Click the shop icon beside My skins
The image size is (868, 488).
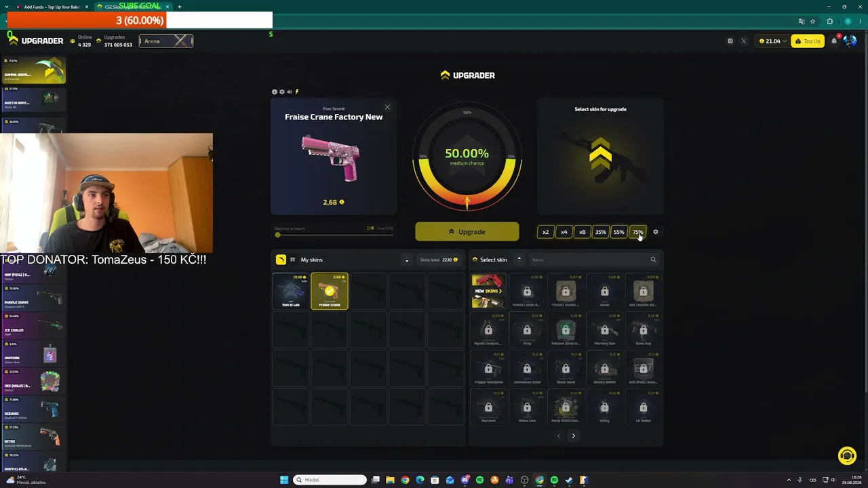pyautogui.click(x=293, y=260)
